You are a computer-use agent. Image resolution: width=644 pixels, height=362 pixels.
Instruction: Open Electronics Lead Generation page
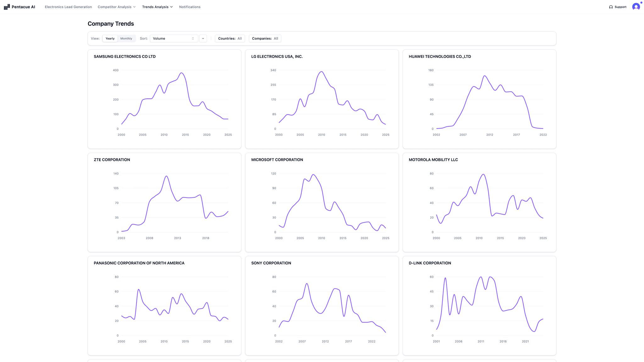pyautogui.click(x=68, y=7)
